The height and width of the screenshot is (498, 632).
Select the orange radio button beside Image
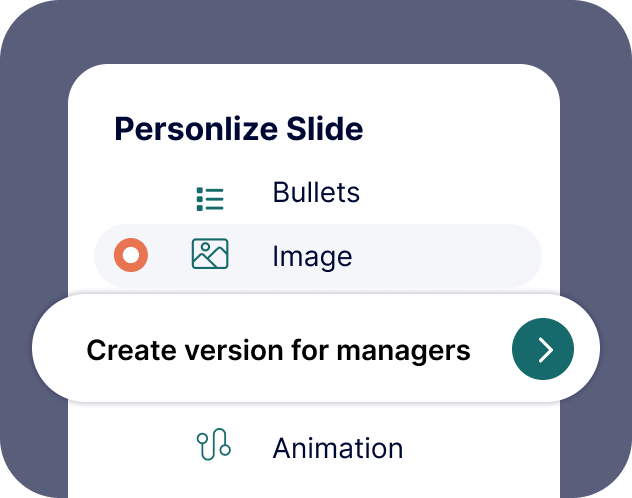(131, 255)
